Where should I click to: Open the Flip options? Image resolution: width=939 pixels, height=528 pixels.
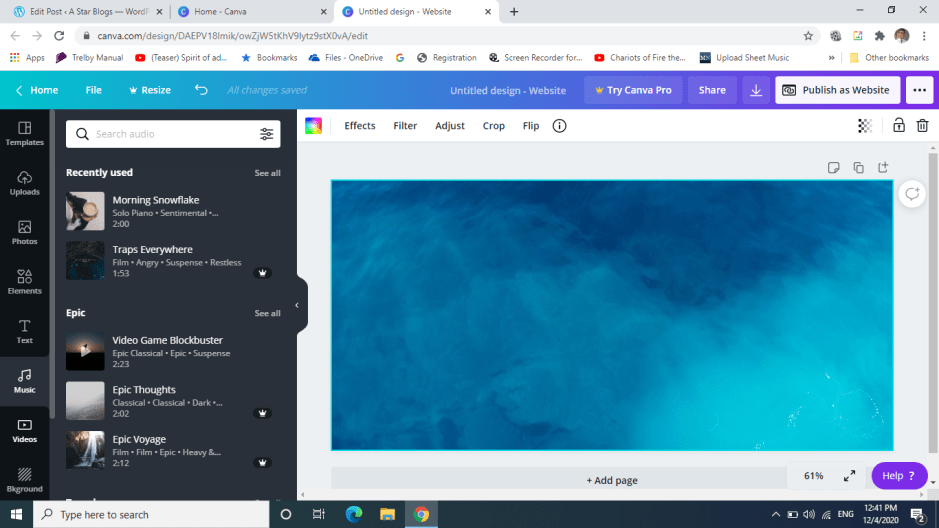(531, 126)
